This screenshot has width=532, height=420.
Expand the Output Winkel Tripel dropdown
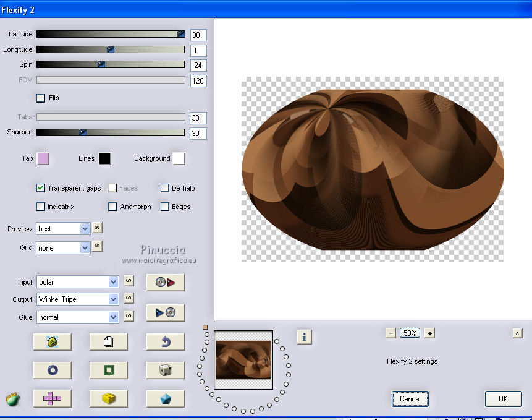click(x=113, y=299)
